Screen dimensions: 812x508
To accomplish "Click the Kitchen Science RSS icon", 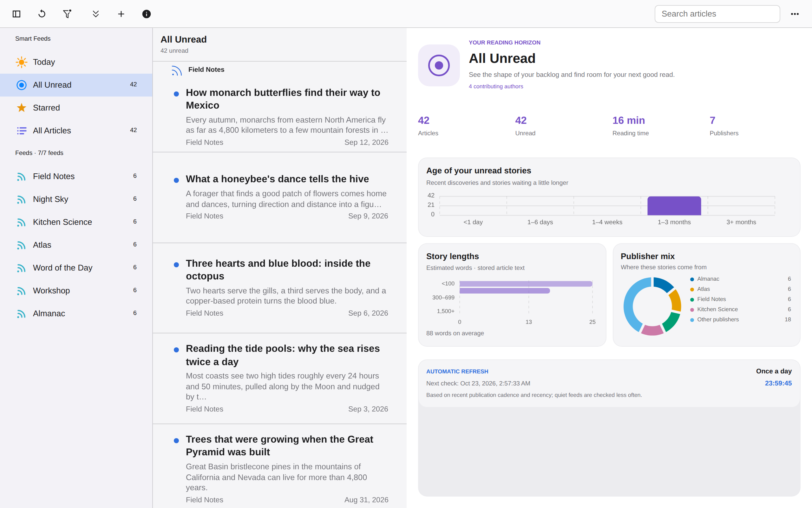I will coord(22,222).
